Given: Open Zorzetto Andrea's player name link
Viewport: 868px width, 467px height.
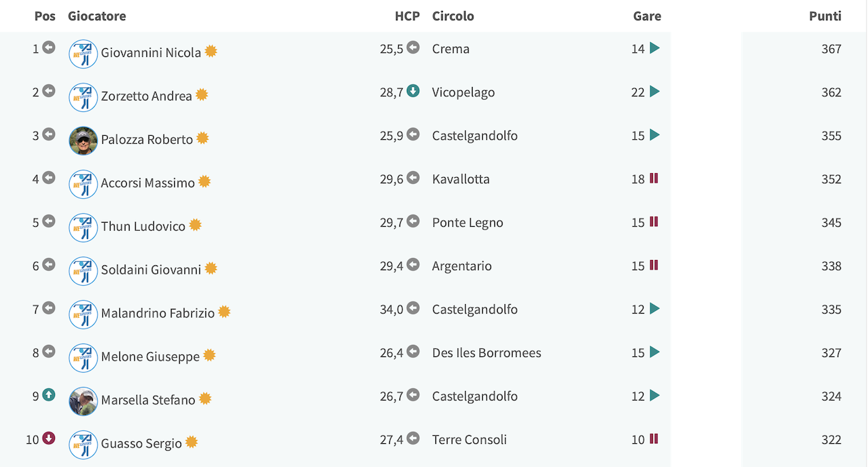Looking at the screenshot, I should tap(146, 96).
